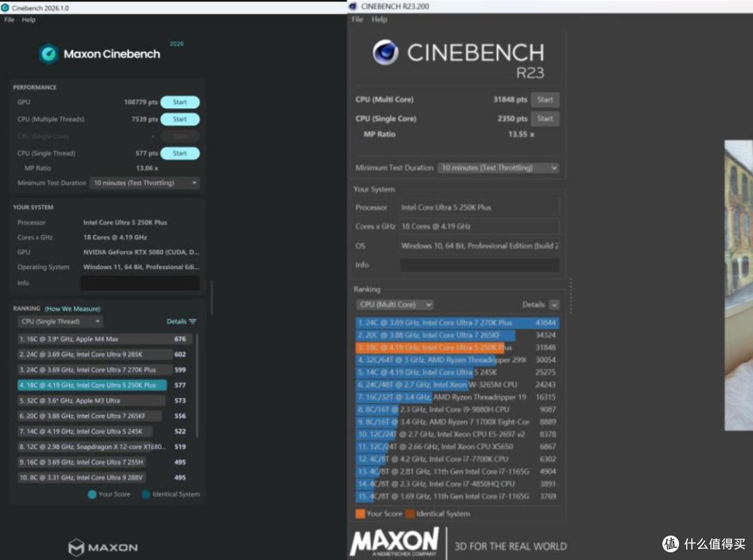Click the Cores x GHz field in R23
Image resolution: width=753 pixels, height=560 pixels.
tap(479, 226)
